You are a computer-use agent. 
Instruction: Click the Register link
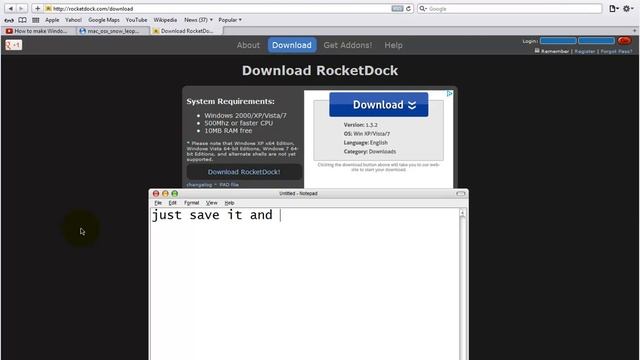(584, 51)
